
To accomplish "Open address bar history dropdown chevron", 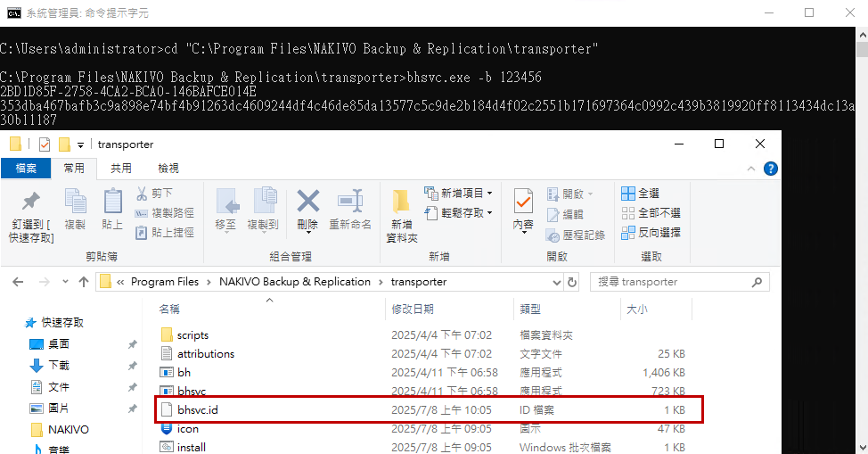I will pyautogui.click(x=556, y=282).
